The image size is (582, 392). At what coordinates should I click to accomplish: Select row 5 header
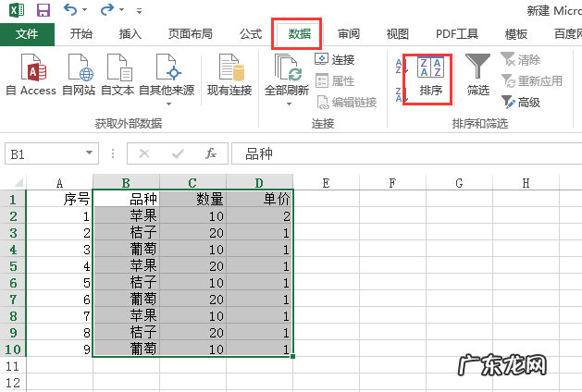13,266
